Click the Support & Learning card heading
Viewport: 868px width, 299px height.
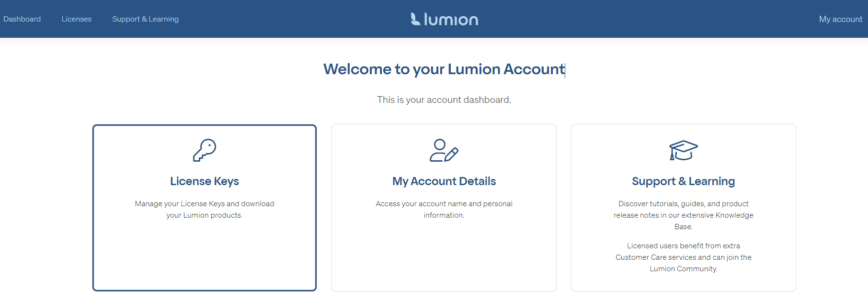pos(683,181)
